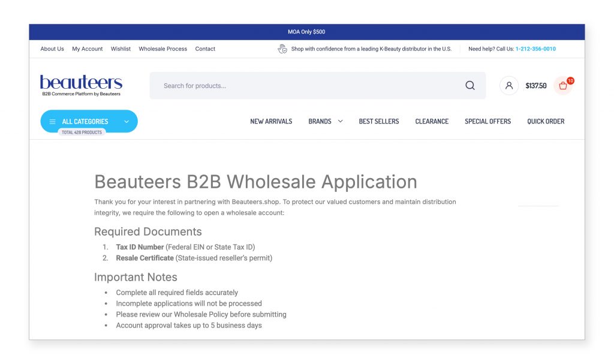Call the support number 1-212-356-0010
The image size is (614, 364).
pyautogui.click(x=536, y=49)
